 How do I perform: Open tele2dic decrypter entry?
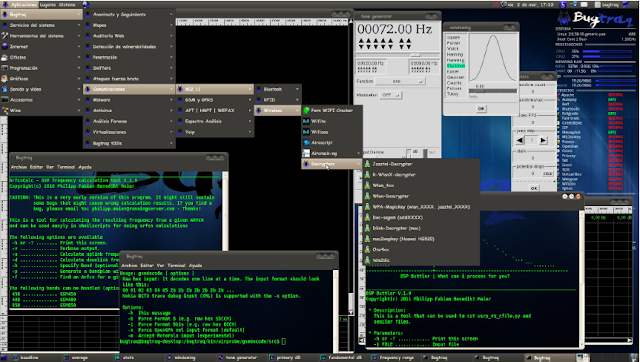click(420, 260)
